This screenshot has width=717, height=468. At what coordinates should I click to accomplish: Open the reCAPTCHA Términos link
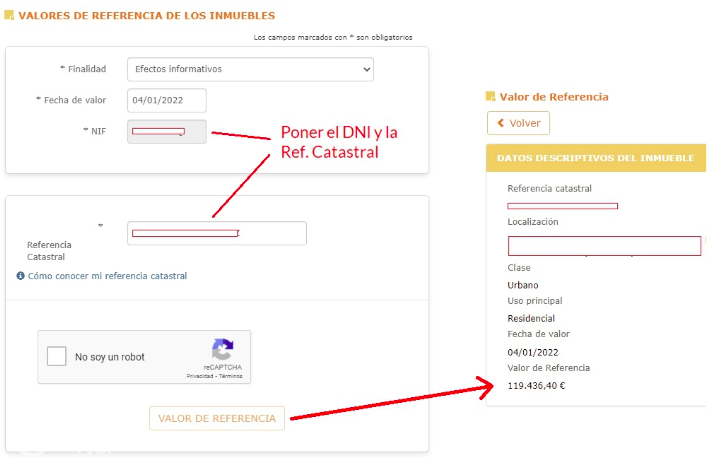pyautogui.click(x=230, y=376)
